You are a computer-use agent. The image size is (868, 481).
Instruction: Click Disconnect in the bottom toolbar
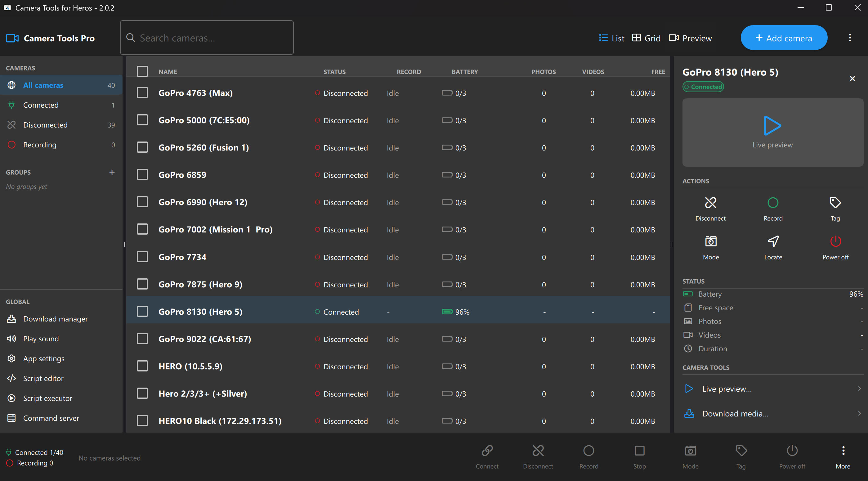[x=538, y=457]
